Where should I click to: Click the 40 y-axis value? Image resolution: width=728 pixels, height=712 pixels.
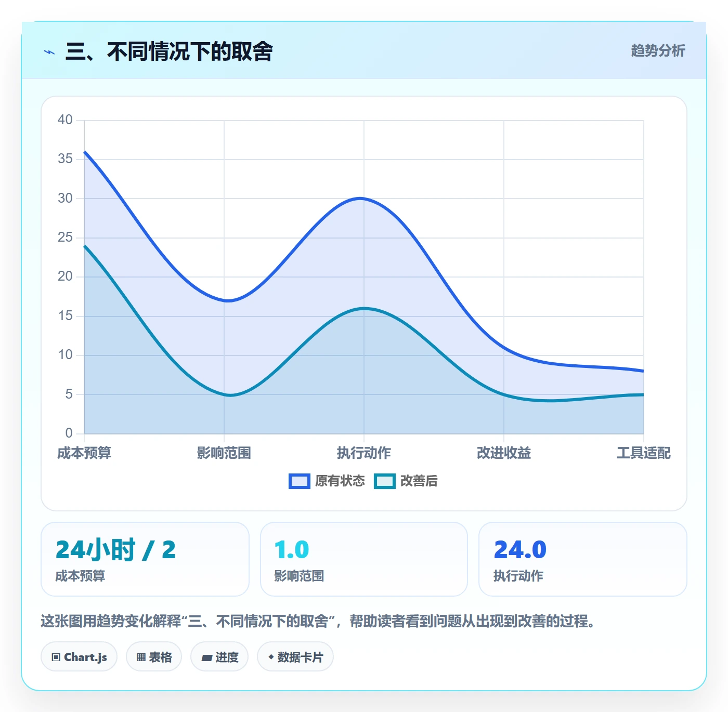(x=65, y=120)
